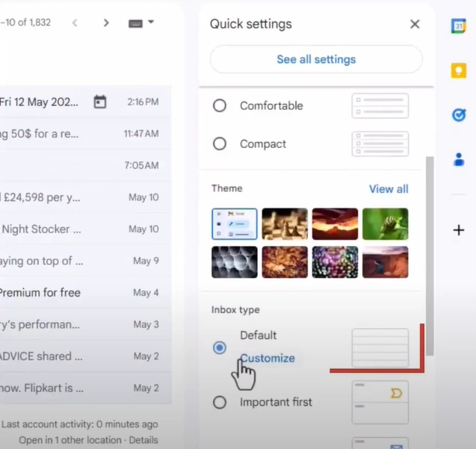Click the calendar event icon in first email
The height and width of the screenshot is (449, 476).
click(100, 102)
